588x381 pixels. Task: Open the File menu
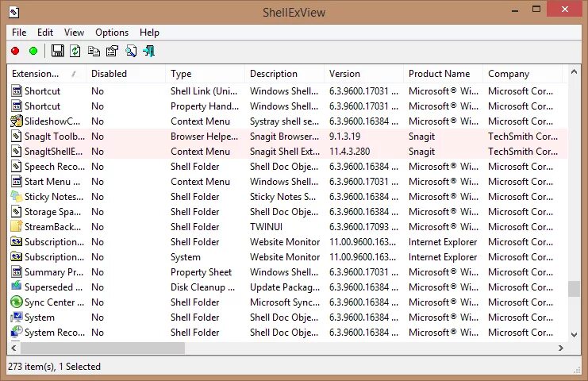pyautogui.click(x=19, y=33)
